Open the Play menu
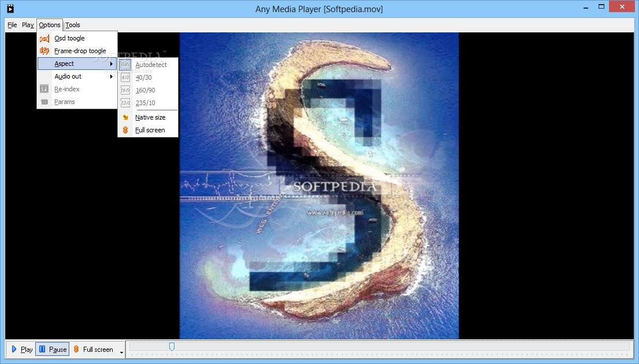Image resolution: width=639 pixels, height=364 pixels. [28, 25]
